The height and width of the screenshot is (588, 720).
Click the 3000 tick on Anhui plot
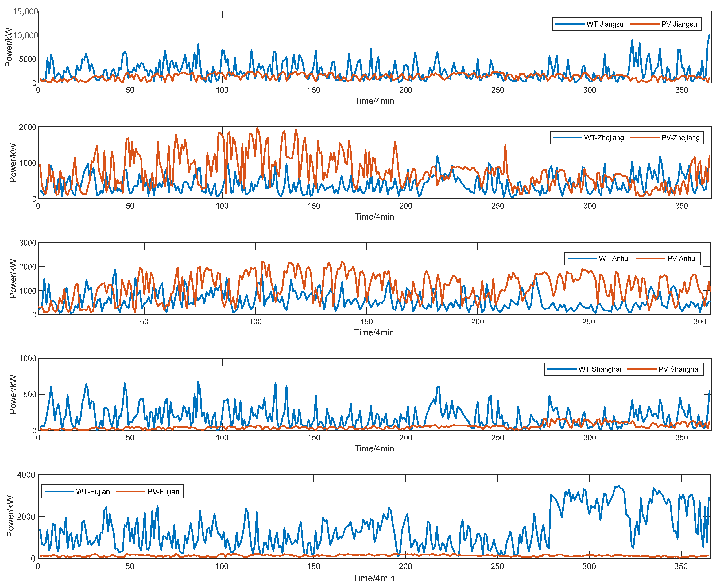click(28, 243)
